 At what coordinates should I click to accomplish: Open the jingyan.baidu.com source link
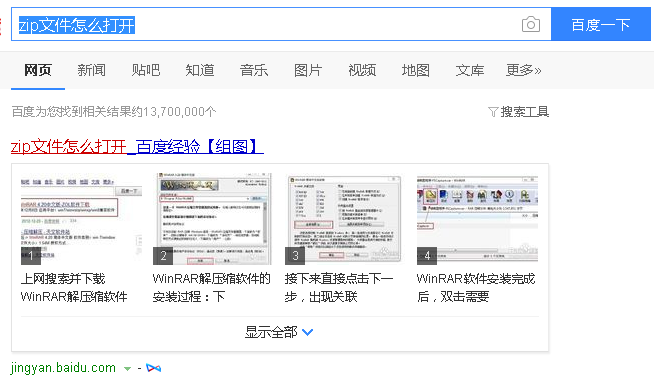coord(63,367)
